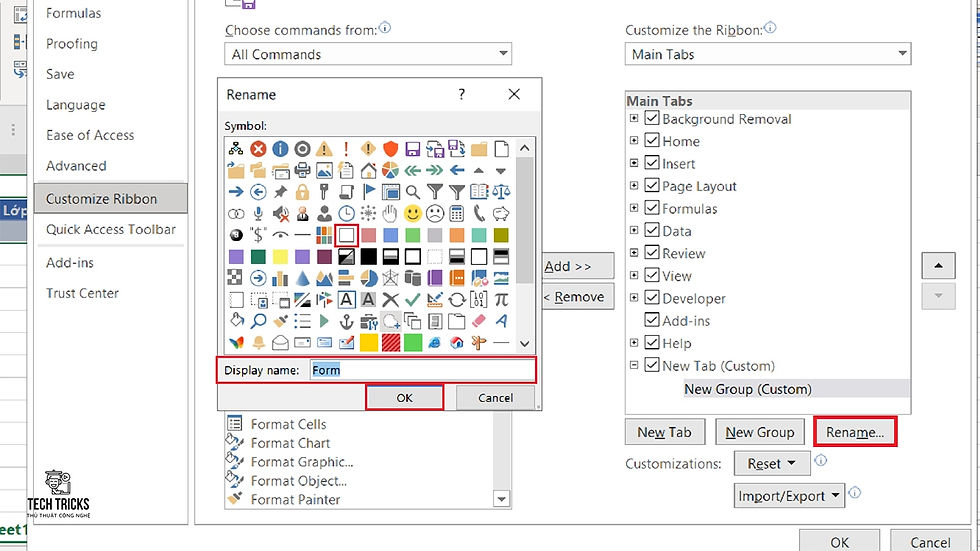
Task: Uncheck the Review tab checkbox
Action: [652, 253]
